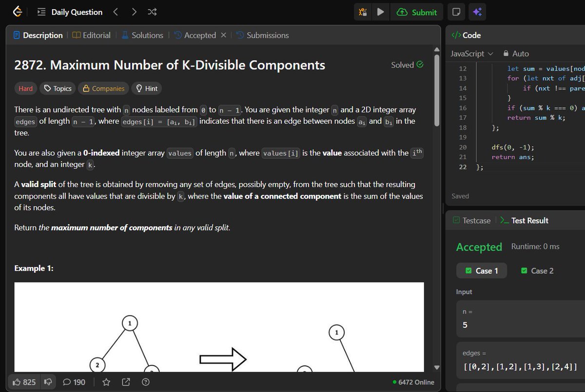Screen dimensions: 585x392
Task: Click the Example 1 tree image
Action: [x=219, y=327]
